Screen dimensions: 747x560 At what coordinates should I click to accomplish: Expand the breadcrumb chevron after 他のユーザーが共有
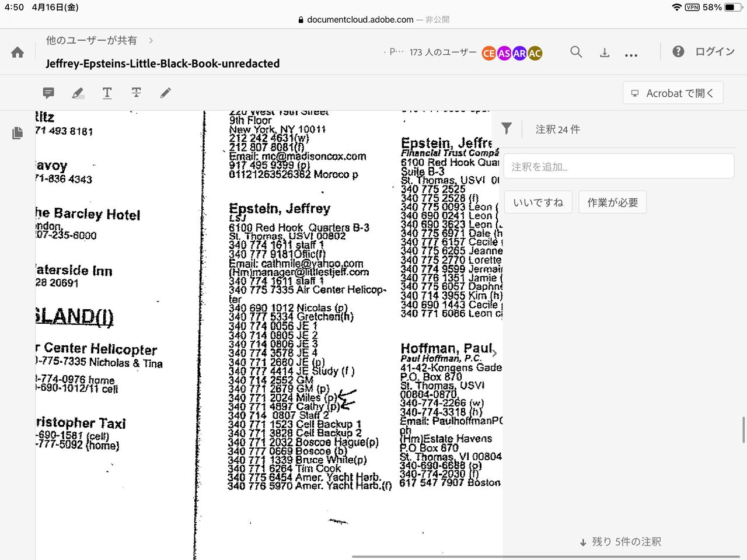pyautogui.click(x=151, y=40)
